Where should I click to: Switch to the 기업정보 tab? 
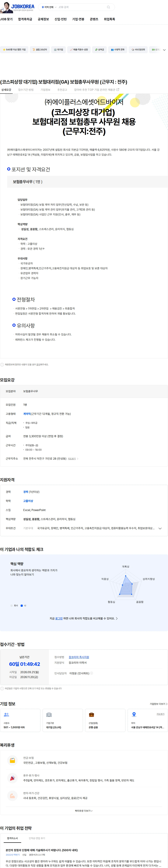point(45,90)
